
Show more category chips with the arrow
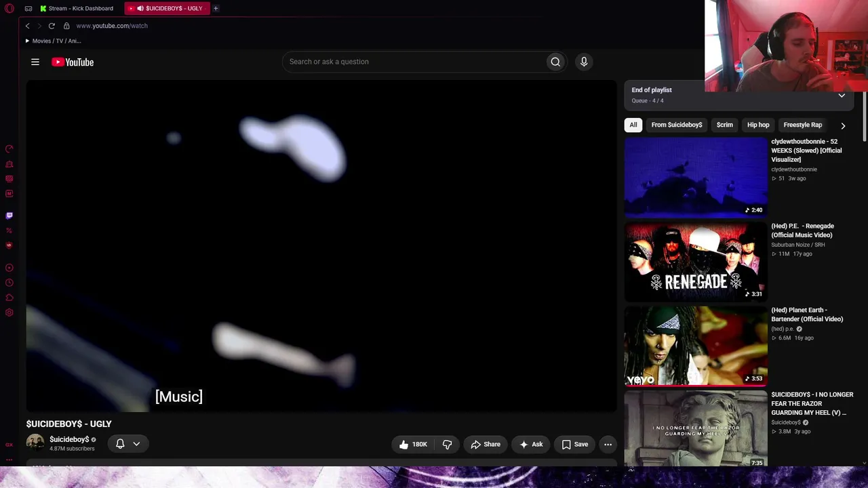point(843,125)
